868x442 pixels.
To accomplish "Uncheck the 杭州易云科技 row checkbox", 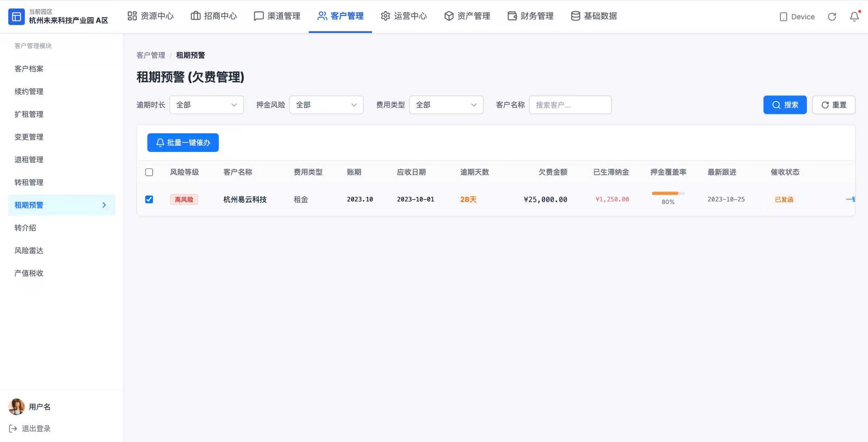I will click(x=149, y=199).
